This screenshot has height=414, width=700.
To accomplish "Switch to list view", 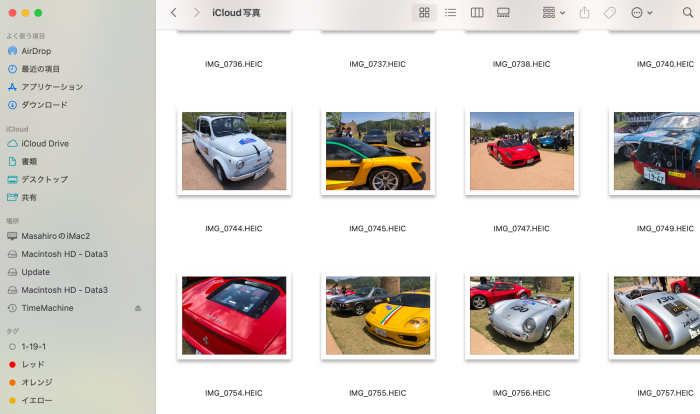I will point(450,13).
